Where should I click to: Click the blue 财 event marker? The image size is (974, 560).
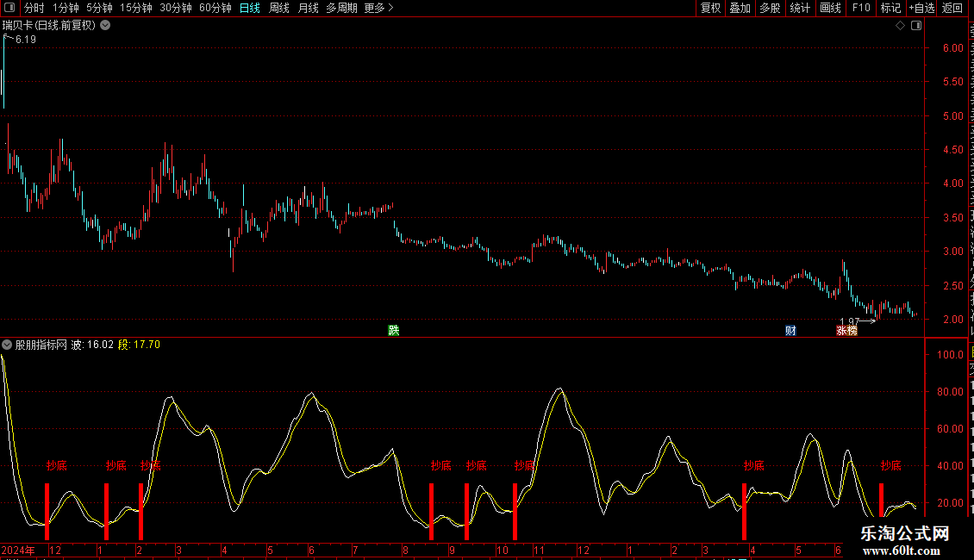coord(790,330)
